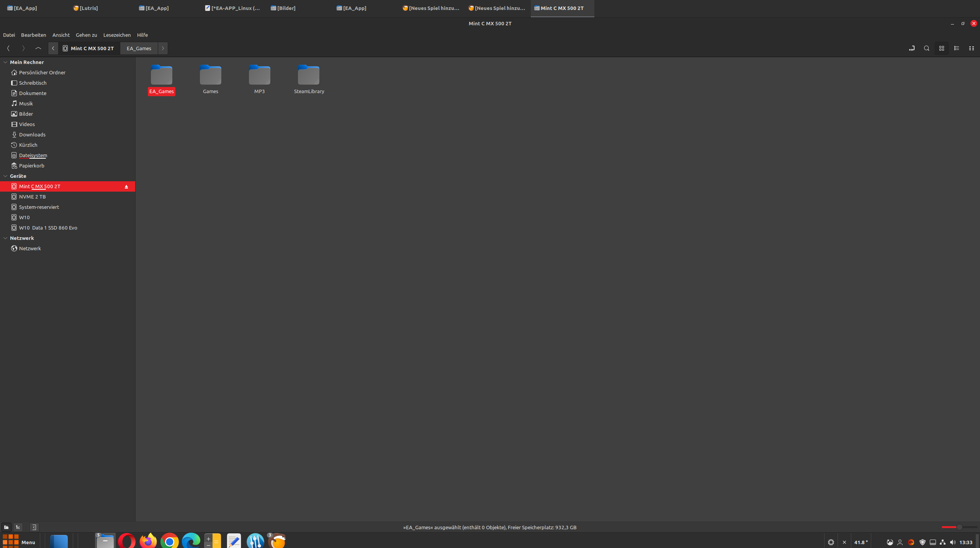
Task: Collapse the Geräte section
Action: tap(5, 176)
